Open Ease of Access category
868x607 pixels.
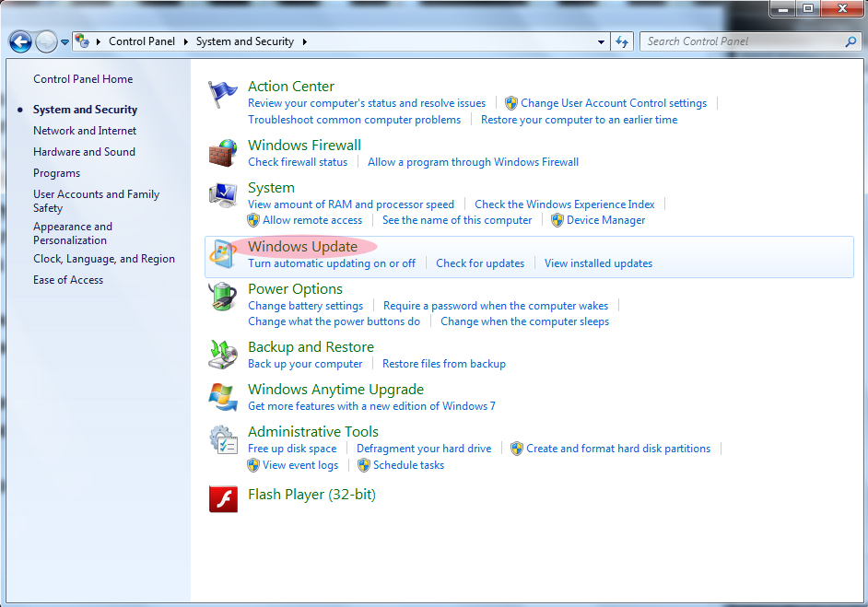tap(68, 280)
